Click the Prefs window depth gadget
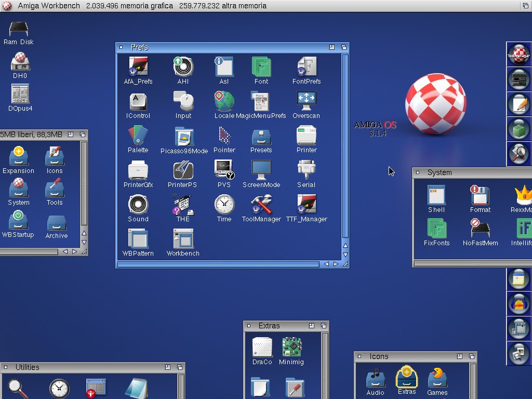 tap(343, 47)
